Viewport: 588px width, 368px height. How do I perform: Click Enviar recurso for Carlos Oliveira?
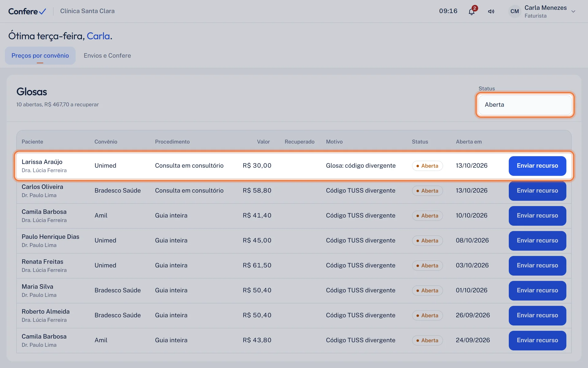point(537,191)
